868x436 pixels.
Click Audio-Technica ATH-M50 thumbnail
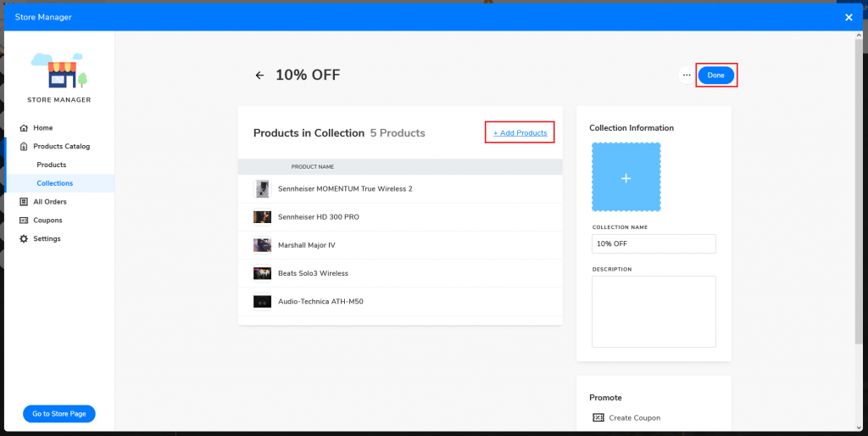[x=263, y=301]
